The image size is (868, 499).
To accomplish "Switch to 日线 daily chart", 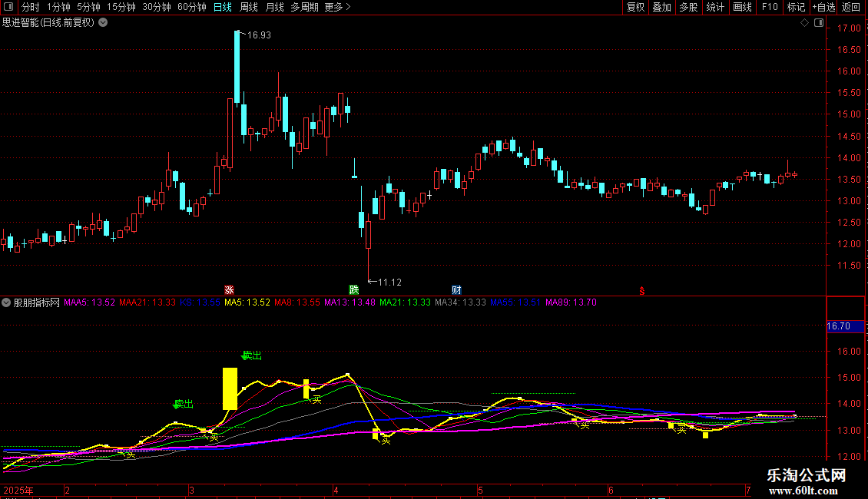I will [223, 7].
